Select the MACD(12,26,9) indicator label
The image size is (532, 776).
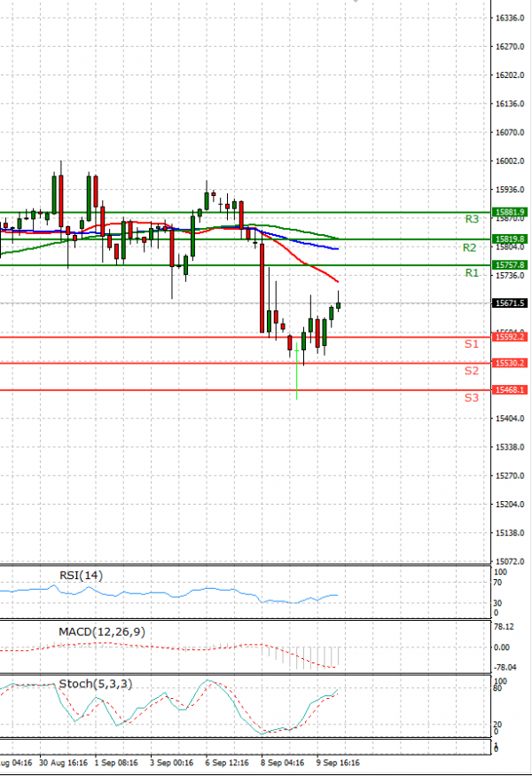100,631
